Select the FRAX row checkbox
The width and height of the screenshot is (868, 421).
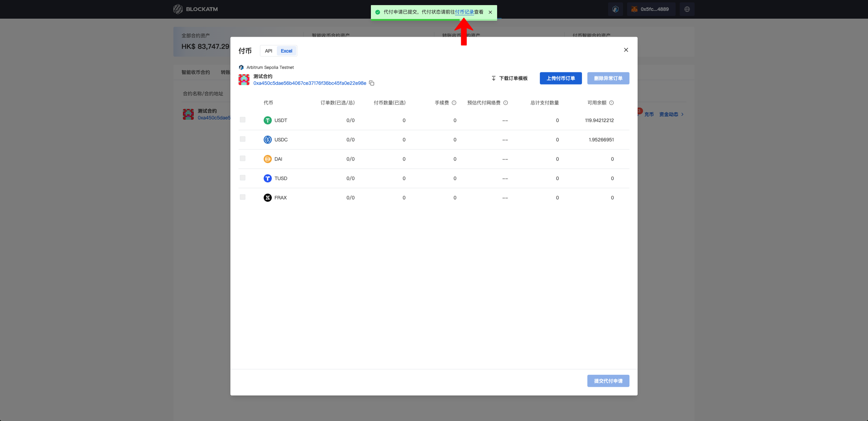[x=242, y=197]
